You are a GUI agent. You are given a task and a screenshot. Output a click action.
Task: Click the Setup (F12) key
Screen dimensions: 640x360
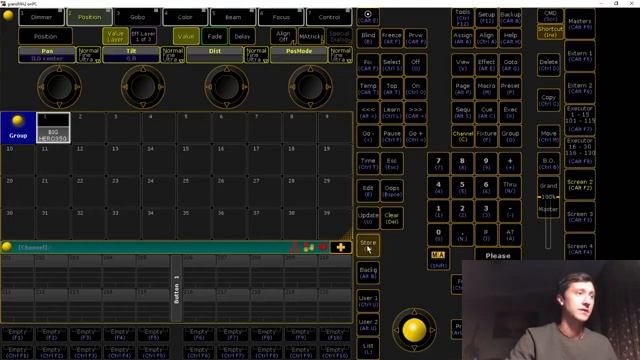pos(487,17)
